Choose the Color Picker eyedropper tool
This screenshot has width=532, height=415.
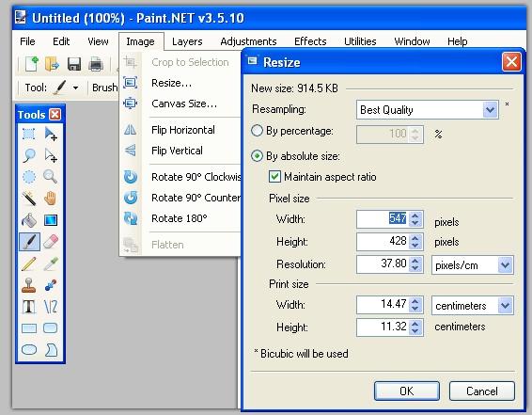pos(51,263)
